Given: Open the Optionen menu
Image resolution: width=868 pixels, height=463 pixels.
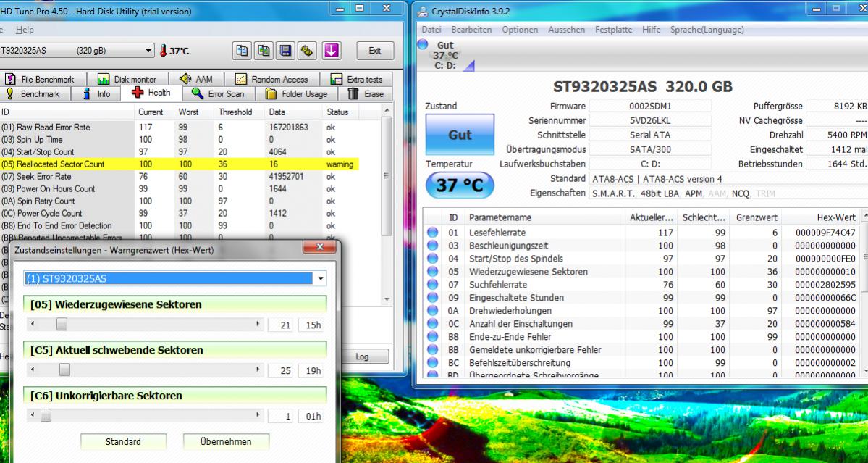Looking at the screenshot, I should coord(520,30).
